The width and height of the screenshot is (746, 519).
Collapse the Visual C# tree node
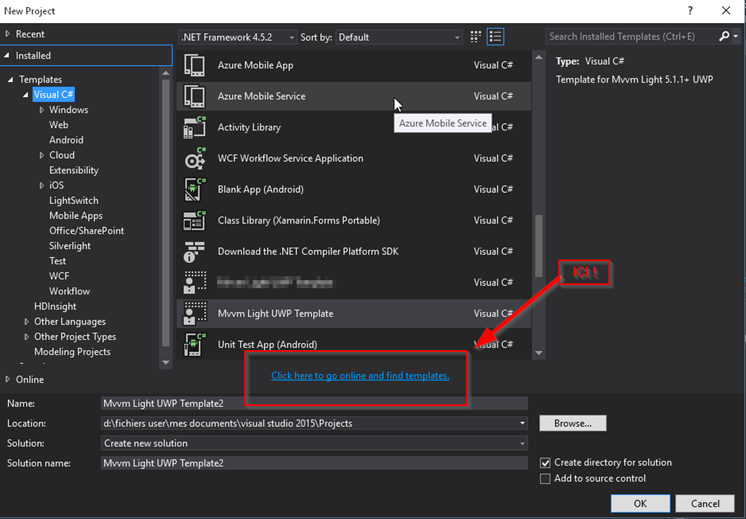pos(26,95)
